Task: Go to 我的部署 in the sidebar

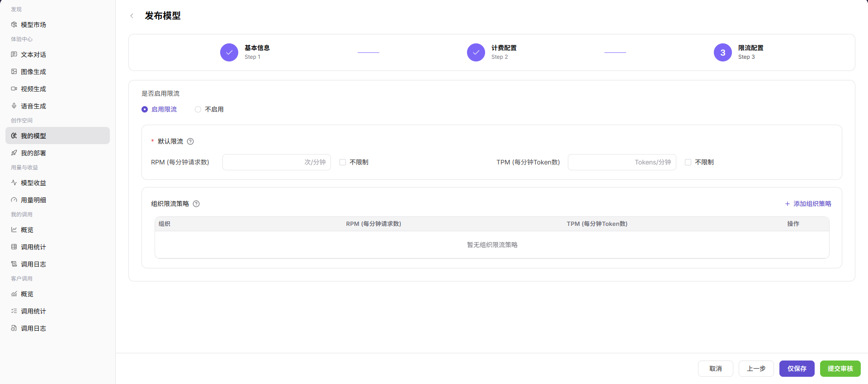Action: pyautogui.click(x=57, y=153)
